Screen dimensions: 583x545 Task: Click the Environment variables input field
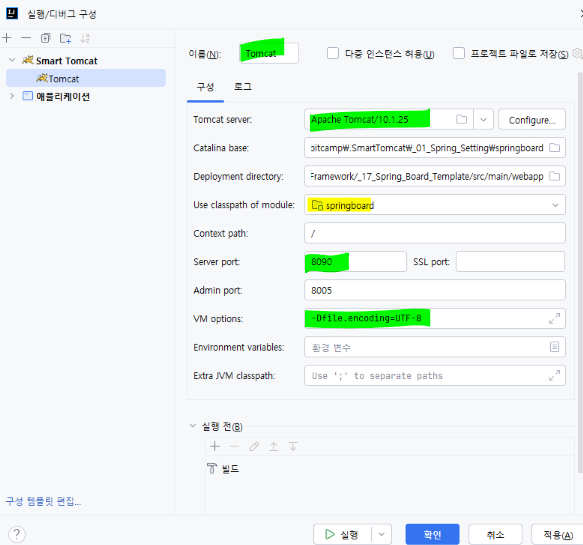pos(435,347)
